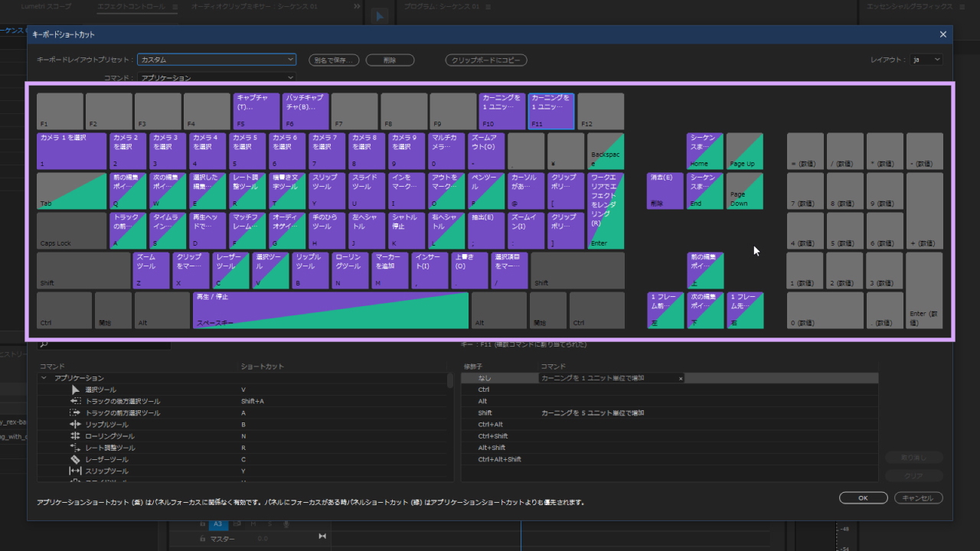Viewport: 980px width, 551px height.
Task: Click the panel overflow double-arrow icon in background
Action: (357, 7)
